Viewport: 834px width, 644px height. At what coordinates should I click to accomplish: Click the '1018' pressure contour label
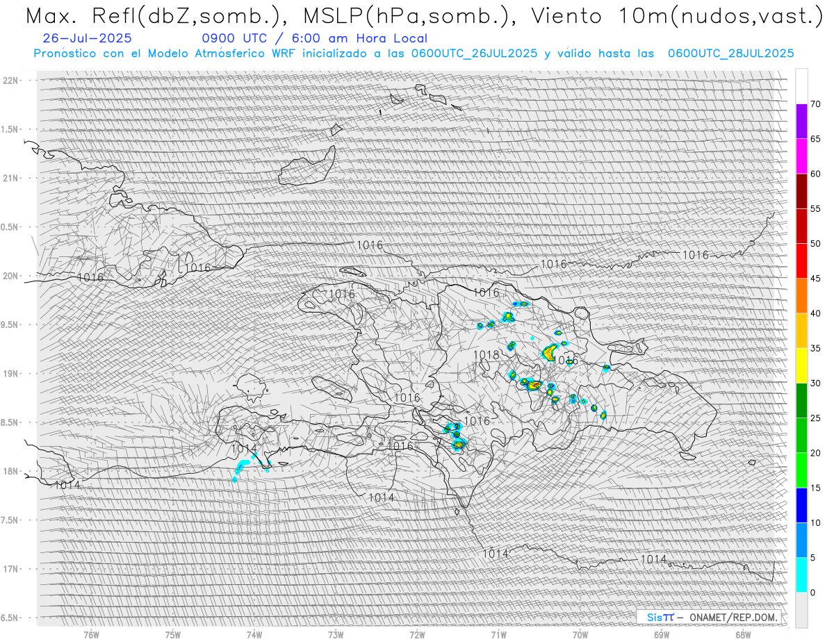point(486,355)
